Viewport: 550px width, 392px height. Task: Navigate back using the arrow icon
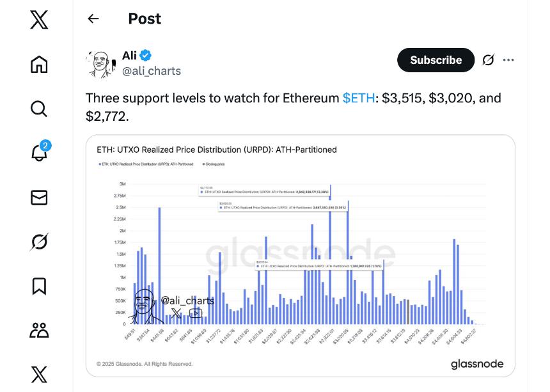(93, 19)
